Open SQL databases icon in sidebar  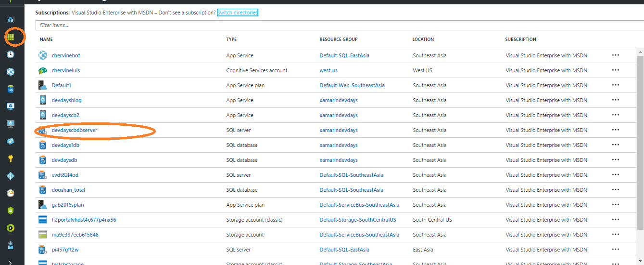(11, 89)
